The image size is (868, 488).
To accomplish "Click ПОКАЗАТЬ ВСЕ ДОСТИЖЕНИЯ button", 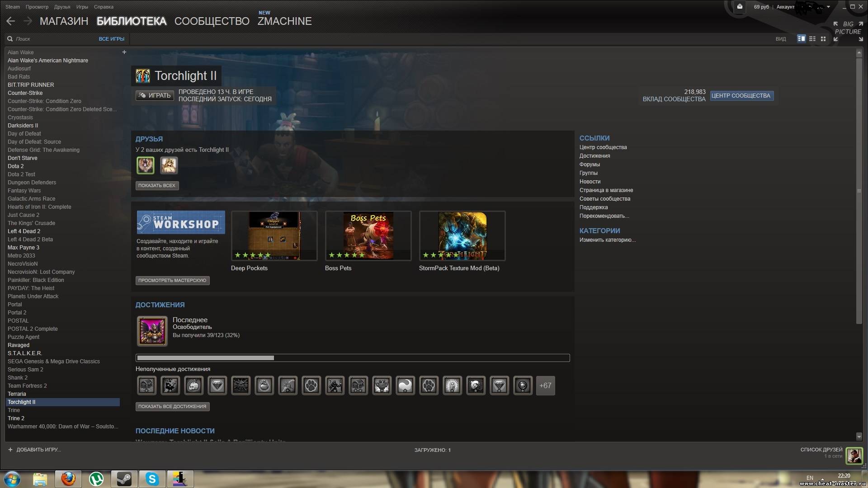I will click(172, 406).
